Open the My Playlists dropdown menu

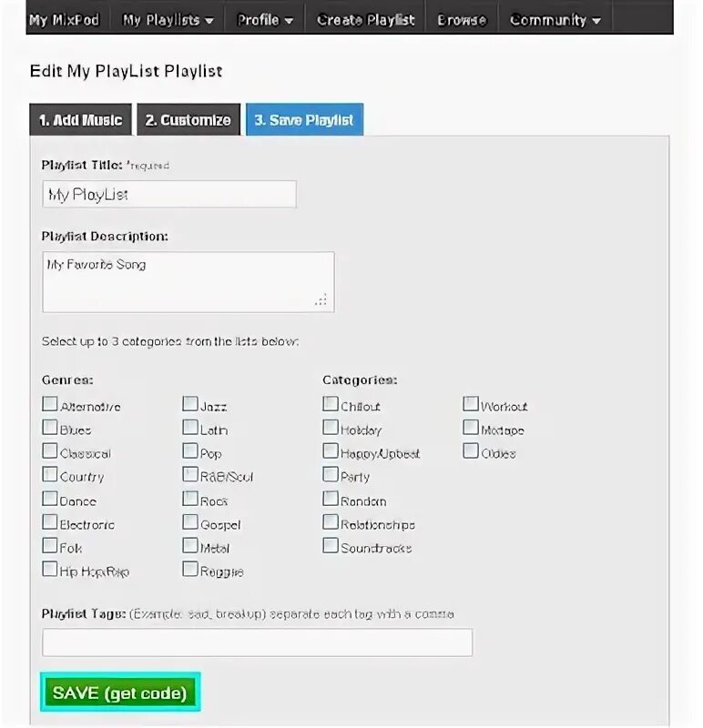[168, 20]
